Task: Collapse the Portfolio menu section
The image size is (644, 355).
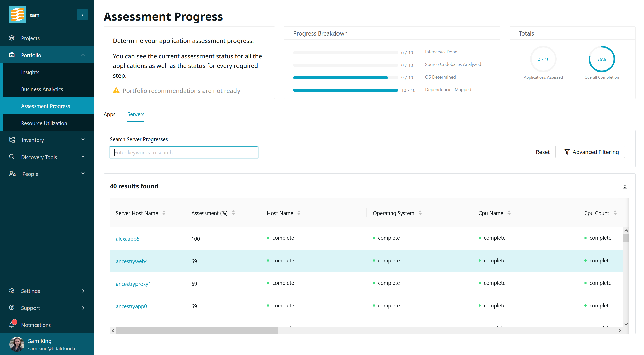Action: [83, 55]
